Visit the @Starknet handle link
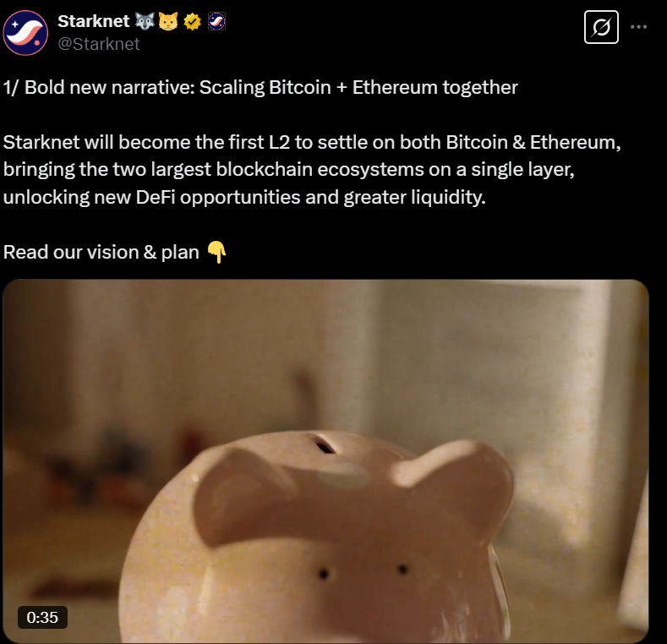The height and width of the screenshot is (644, 667). coord(99,44)
